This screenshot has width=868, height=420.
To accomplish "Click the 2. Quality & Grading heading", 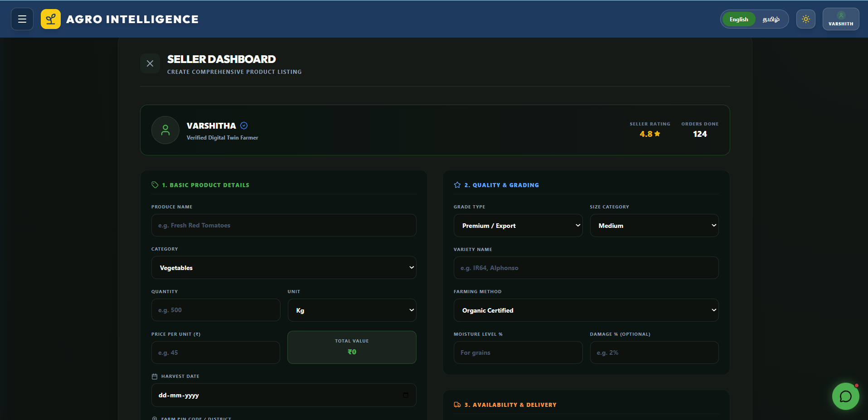I will pos(502,185).
